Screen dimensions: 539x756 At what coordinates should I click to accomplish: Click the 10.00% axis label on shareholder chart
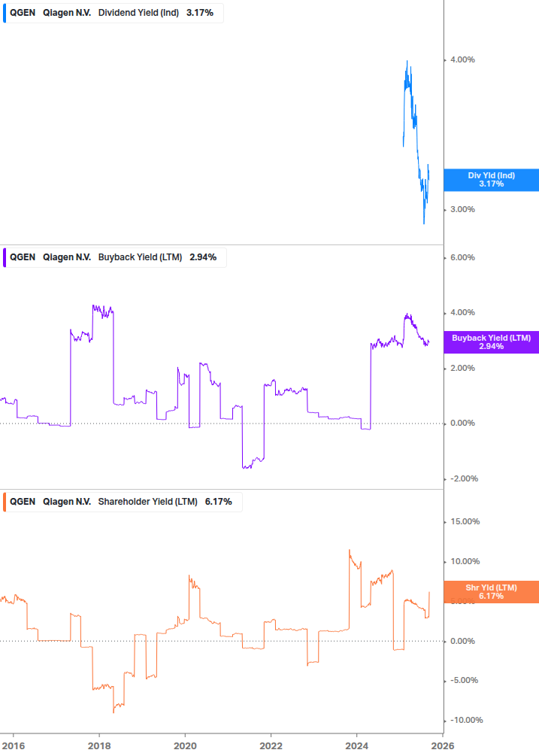coord(465,562)
